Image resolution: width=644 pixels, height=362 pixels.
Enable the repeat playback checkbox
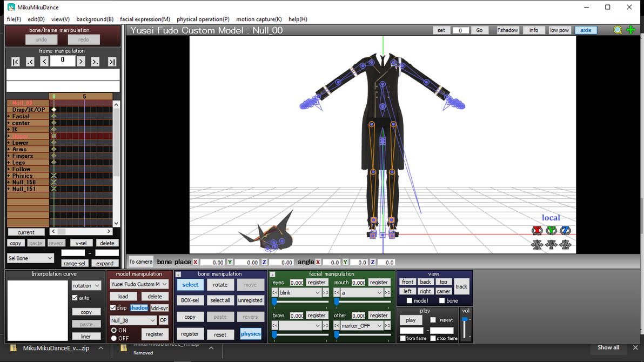click(433, 320)
